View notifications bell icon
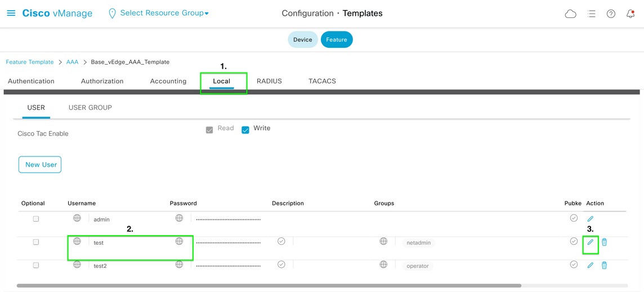The image size is (644, 292). click(x=630, y=14)
